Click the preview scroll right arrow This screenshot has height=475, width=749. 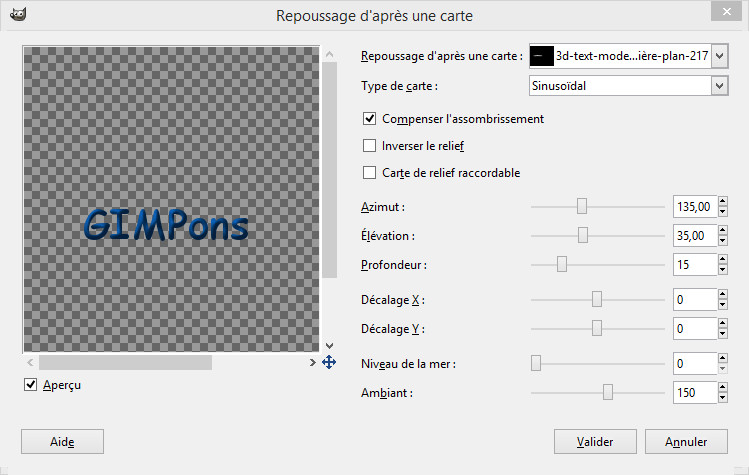pos(312,363)
